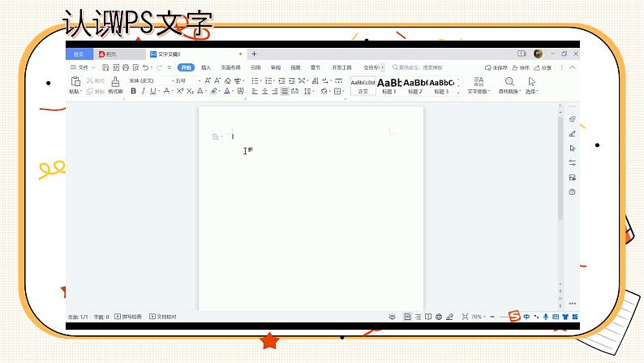This screenshot has width=644, height=363.
Task: Toggle distributed alignment paragraph button
Action: [x=294, y=91]
